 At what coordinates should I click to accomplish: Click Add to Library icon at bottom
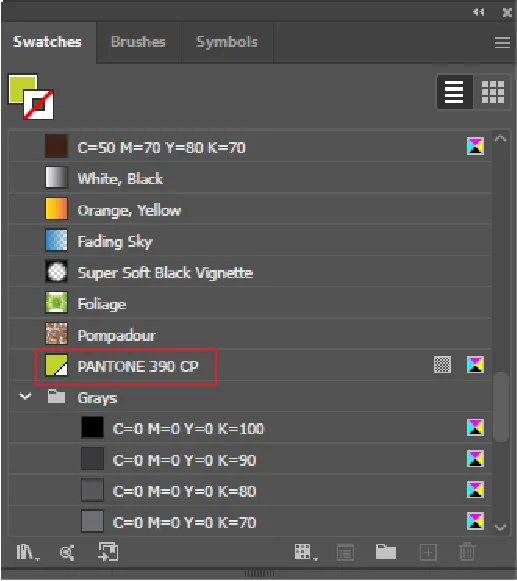pyautogui.click(x=108, y=552)
